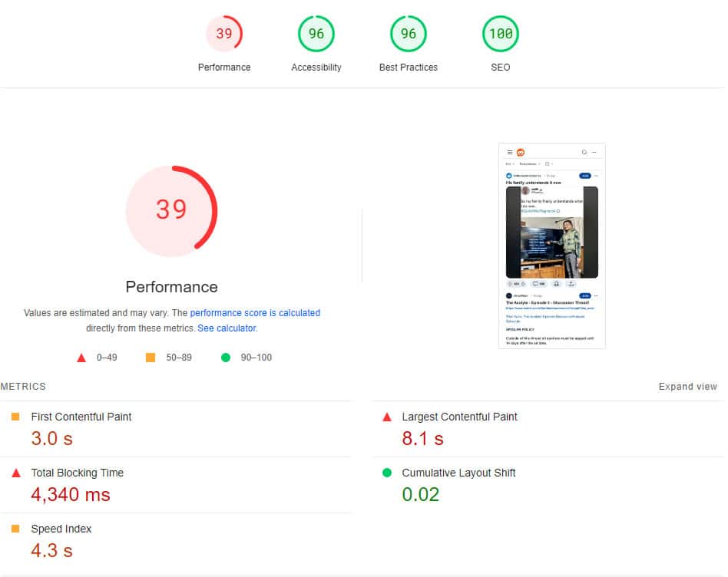Click the orange square beside First Contentful Paint
Screen dimensions: 728x577
pyautogui.click(x=15, y=417)
